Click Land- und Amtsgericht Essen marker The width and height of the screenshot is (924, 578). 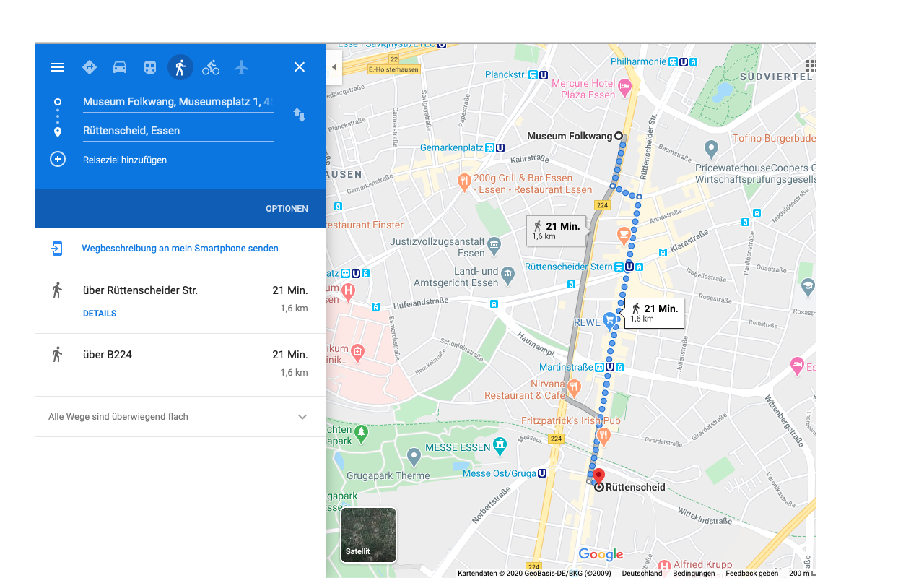[x=507, y=275]
